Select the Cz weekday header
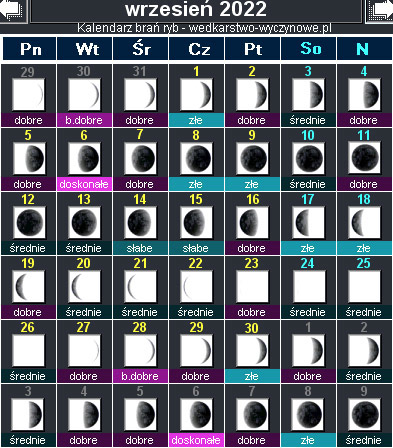393x448 pixels. (197, 49)
